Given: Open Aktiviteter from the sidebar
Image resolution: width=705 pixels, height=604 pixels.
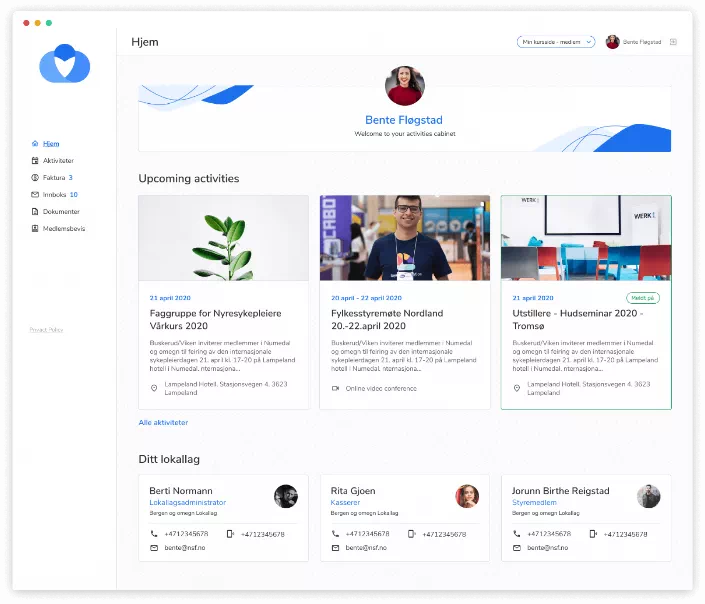Looking at the screenshot, I should click(x=58, y=161).
